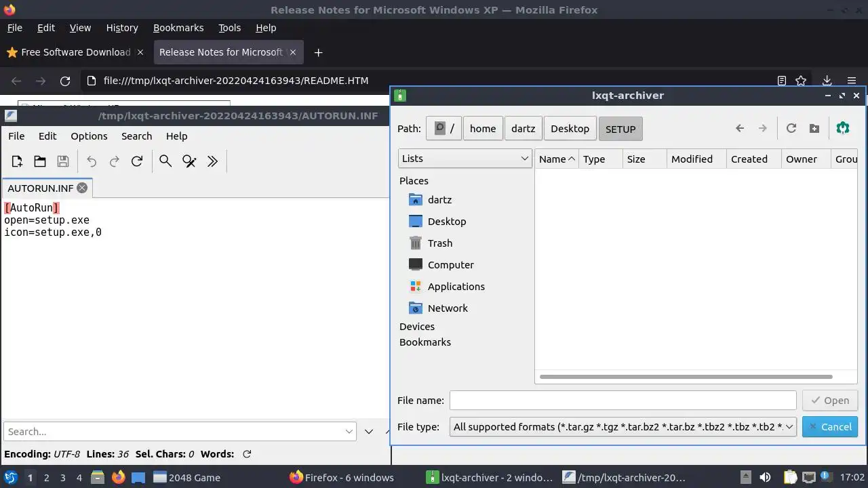Viewport: 868px width, 488px height.
Task: Go back in the file dialog
Action: [x=740, y=128]
